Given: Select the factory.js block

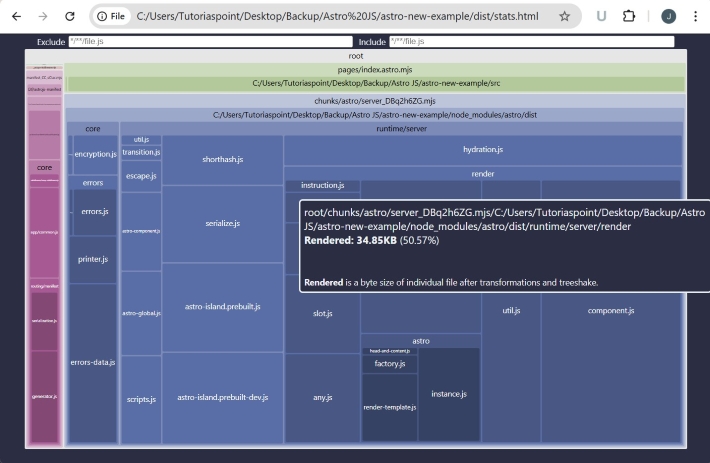Looking at the screenshot, I should point(390,364).
